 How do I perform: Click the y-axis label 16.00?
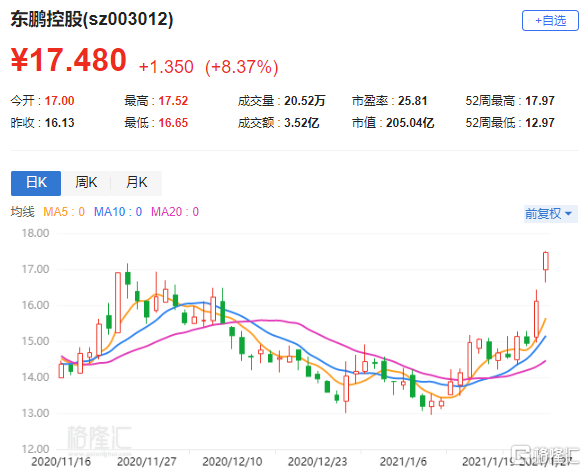pyautogui.click(x=35, y=305)
